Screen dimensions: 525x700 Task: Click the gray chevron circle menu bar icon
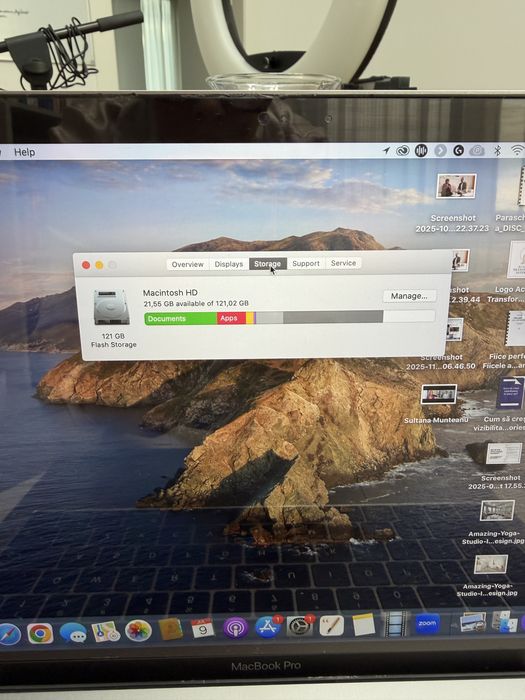440,151
